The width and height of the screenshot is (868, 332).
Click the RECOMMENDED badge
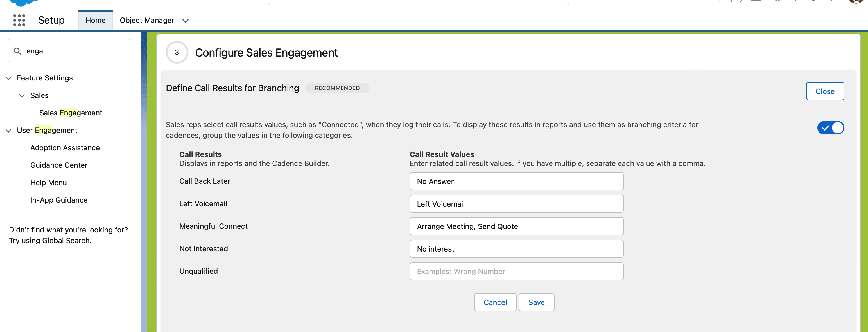pyautogui.click(x=337, y=88)
